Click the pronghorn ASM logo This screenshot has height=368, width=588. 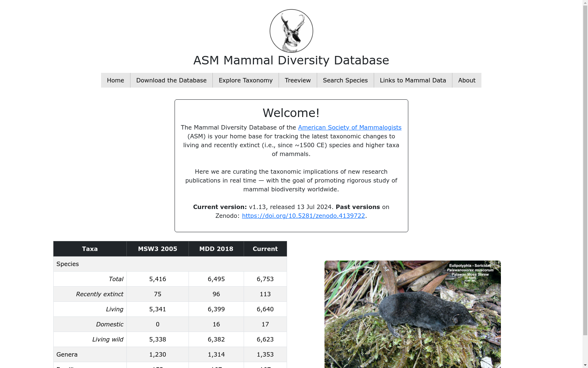click(x=291, y=31)
